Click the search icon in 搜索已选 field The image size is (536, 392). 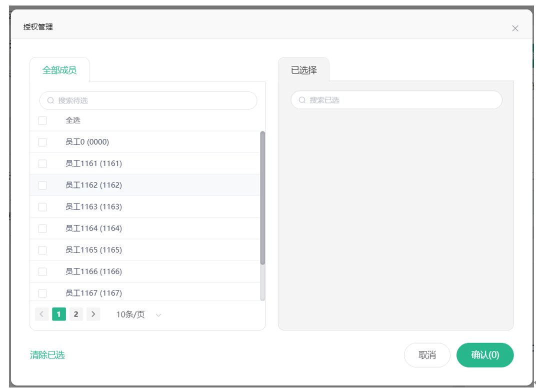point(302,100)
